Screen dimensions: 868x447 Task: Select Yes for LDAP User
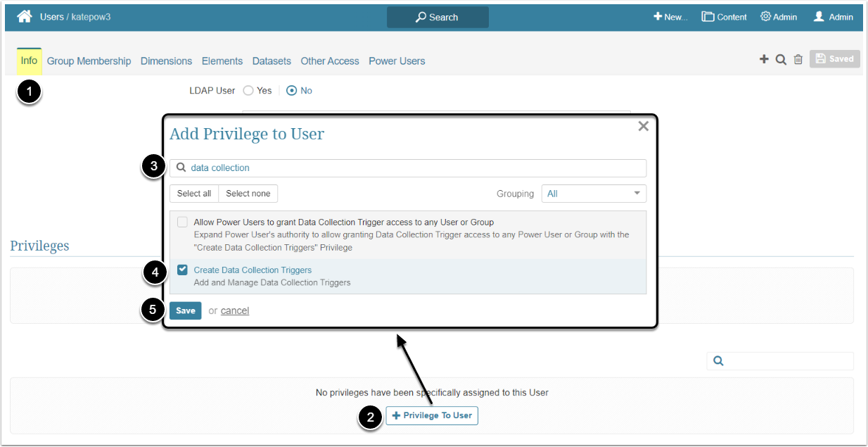(248, 91)
